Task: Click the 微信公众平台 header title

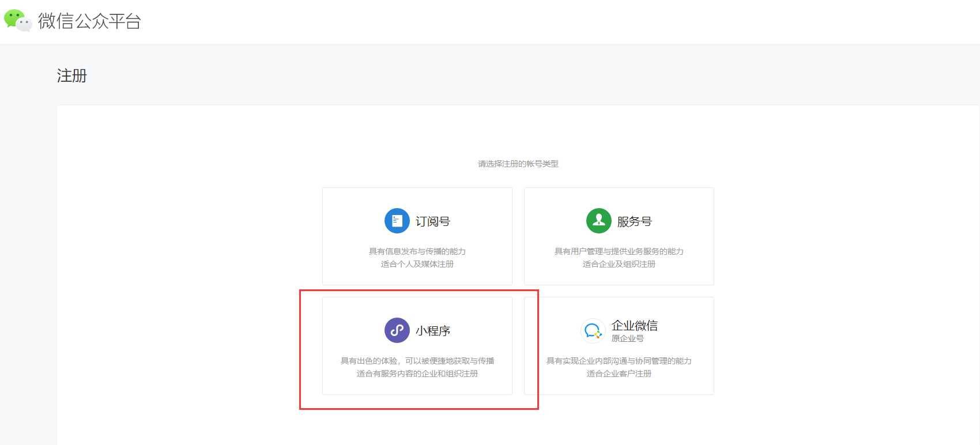Action: [89, 21]
